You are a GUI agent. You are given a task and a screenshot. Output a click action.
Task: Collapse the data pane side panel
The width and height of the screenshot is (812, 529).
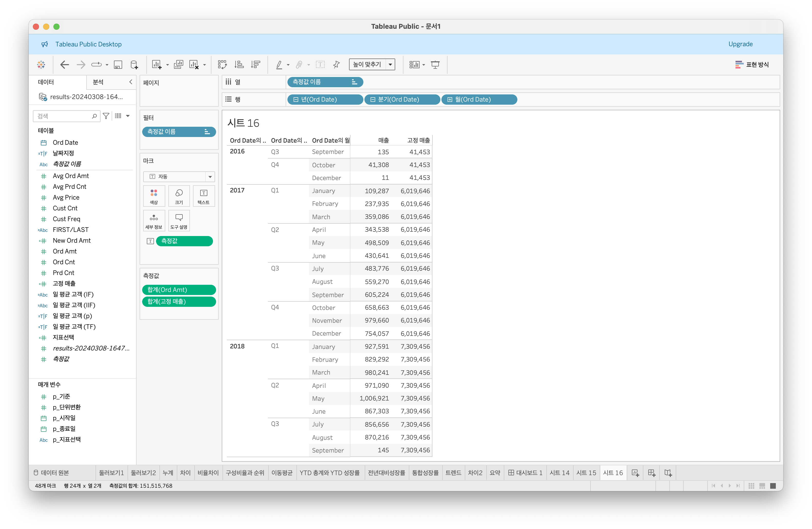pyautogui.click(x=131, y=82)
